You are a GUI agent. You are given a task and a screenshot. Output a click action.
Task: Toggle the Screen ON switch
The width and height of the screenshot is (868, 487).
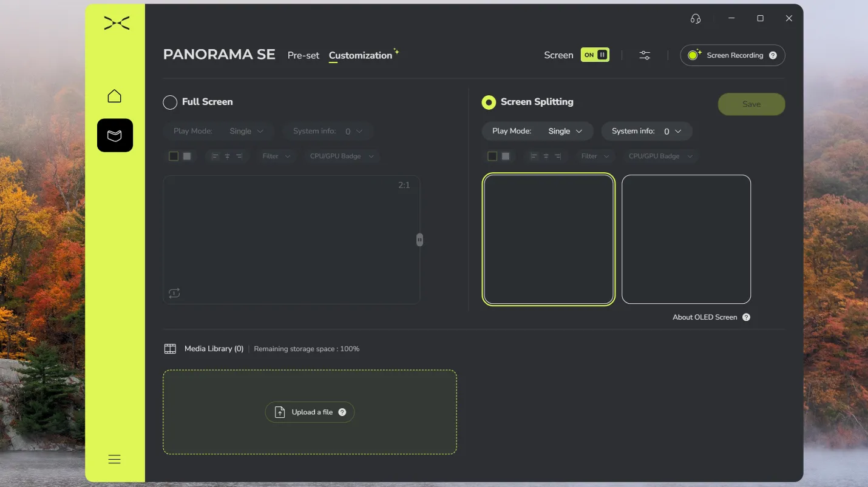pyautogui.click(x=595, y=55)
